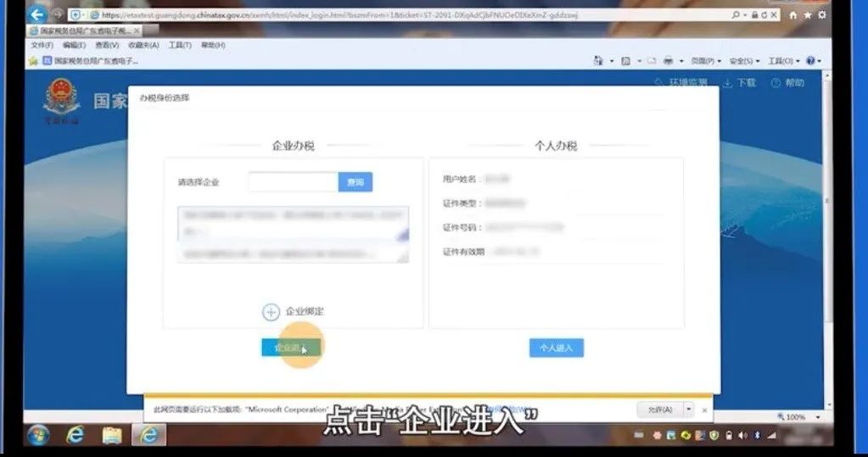Click the browser Forward arrow button
The image size is (868, 457).
click(x=58, y=14)
